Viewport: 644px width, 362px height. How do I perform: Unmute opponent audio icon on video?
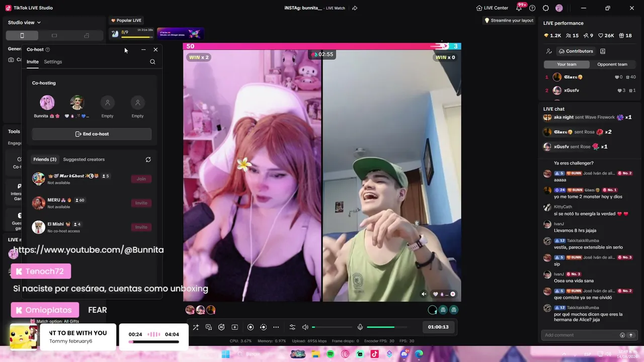pos(424,295)
